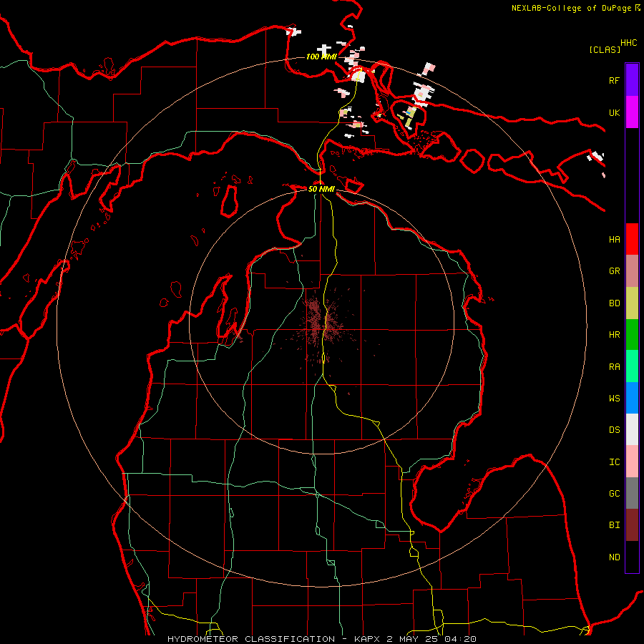Click the HR green legend swatch
This screenshot has height=644, width=644.
click(632, 335)
